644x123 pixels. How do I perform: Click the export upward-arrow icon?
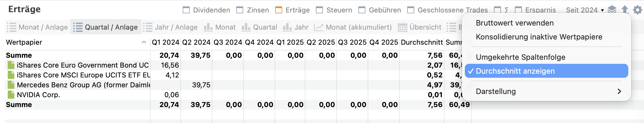(625, 10)
